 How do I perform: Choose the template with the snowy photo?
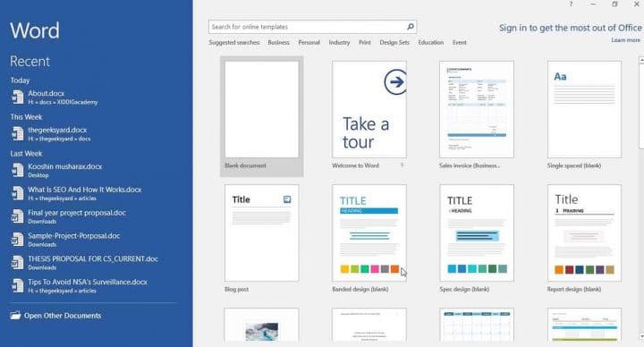[261, 325]
